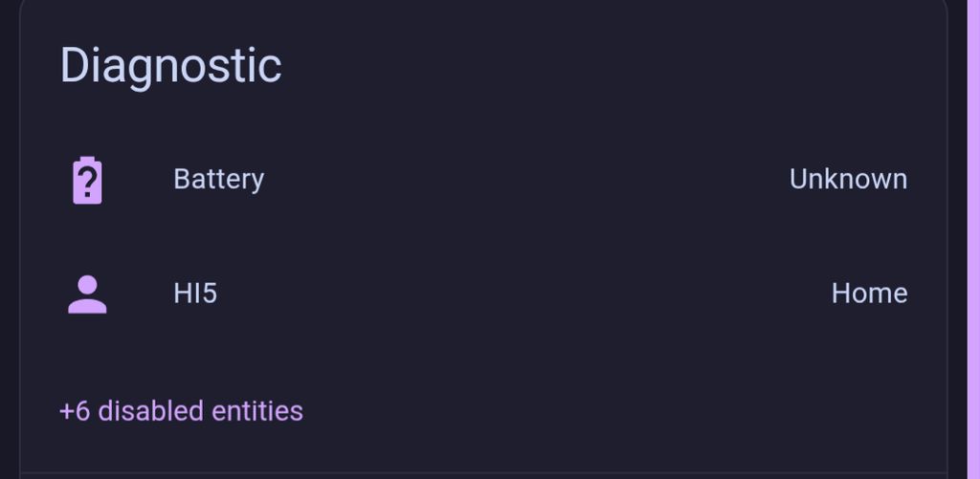Click the purple scrollbar strip at right edge
The height and width of the screenshot is (479, 980).
pyautogui.click(x=973, y=239)
